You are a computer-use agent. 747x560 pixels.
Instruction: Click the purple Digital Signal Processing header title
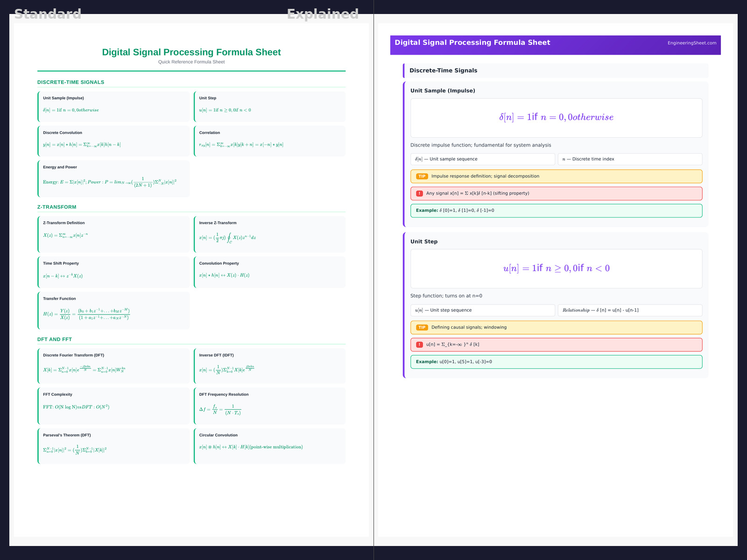click(x=472, y=42)
